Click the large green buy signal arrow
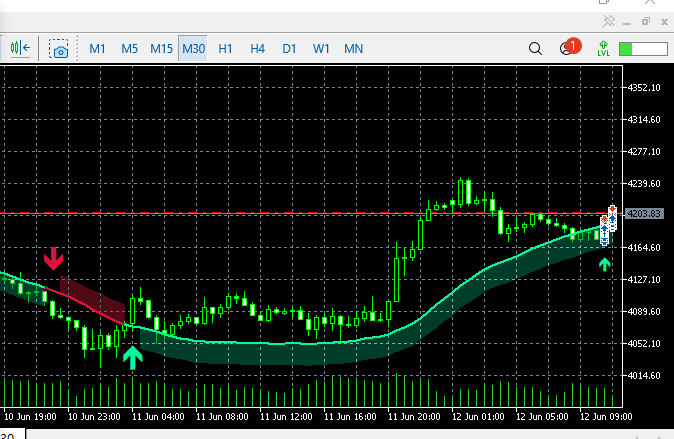 [x=132, y=358]
